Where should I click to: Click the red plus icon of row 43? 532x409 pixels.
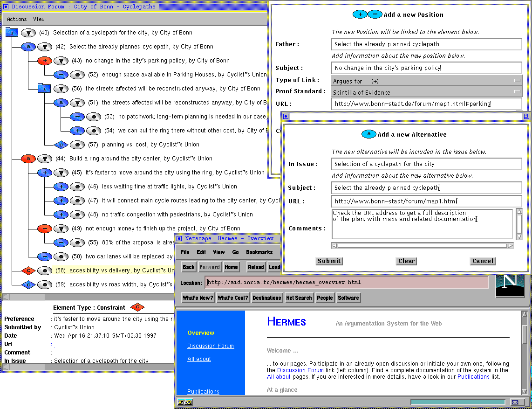point(44,61)
